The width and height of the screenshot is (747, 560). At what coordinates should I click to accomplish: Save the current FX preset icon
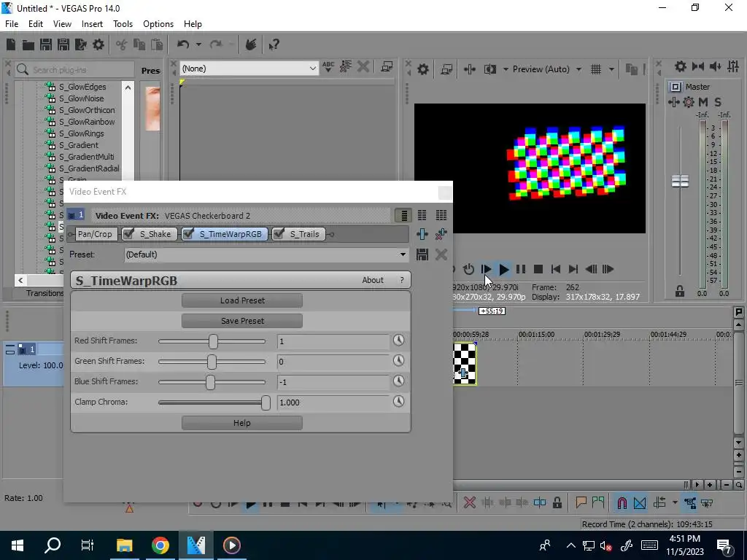point(422,254)
